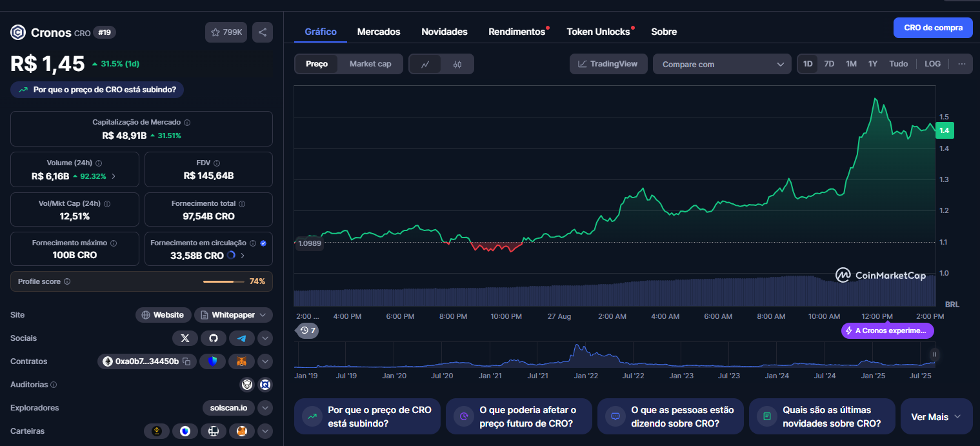Click the MetaMask fox icon in Contratos row
The width and height of the screenshot is (980, 446).
click(x=242, y=361)
